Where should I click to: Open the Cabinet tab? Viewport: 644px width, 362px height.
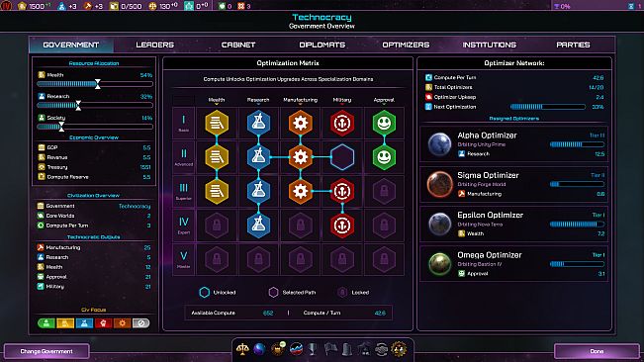pyautogui.click(x=238, y=45)
